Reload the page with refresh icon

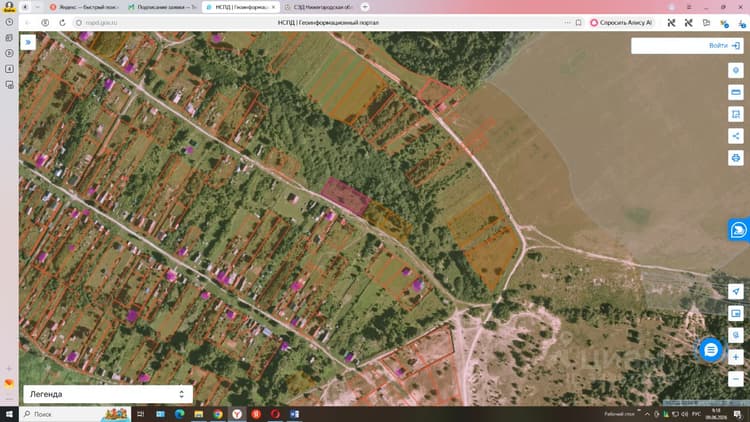62,22
